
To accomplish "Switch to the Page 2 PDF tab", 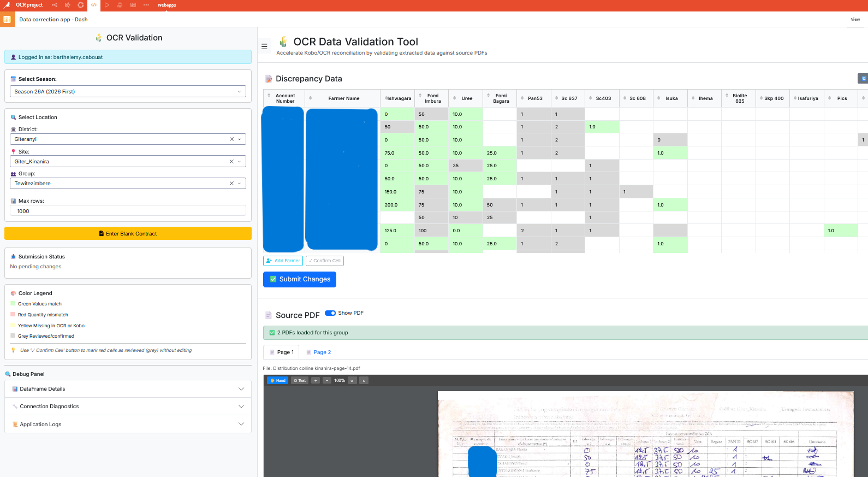I will click(318, 352).
